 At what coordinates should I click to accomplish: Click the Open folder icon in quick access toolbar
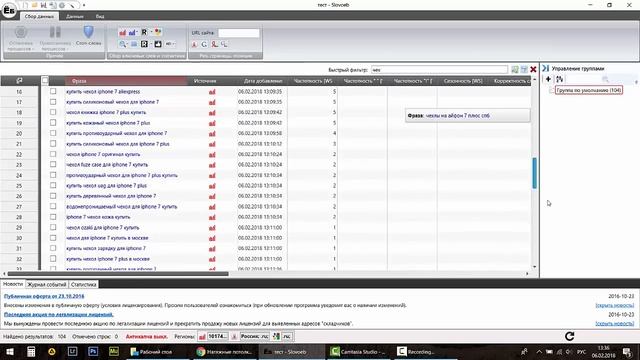coord(34,5)
